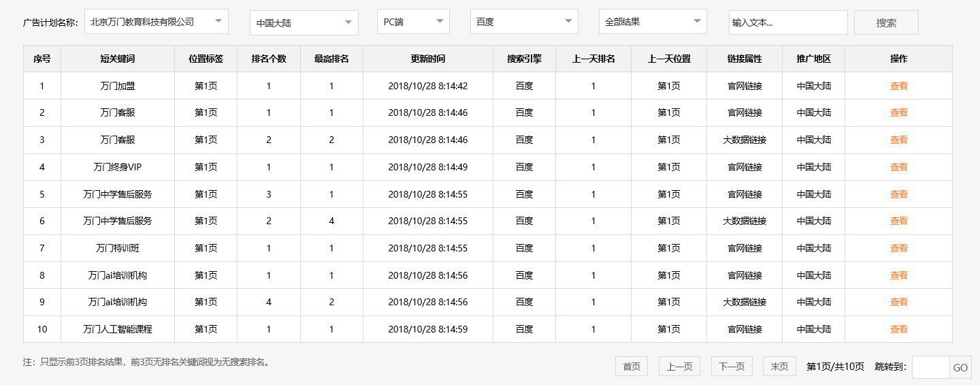
Task: Click the 最高排名 column header
Action: [331, 59]
